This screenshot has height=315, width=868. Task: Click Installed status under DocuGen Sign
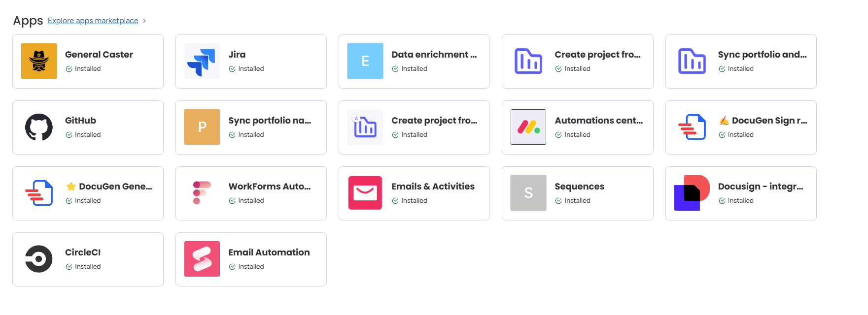[x=741, y=135]
